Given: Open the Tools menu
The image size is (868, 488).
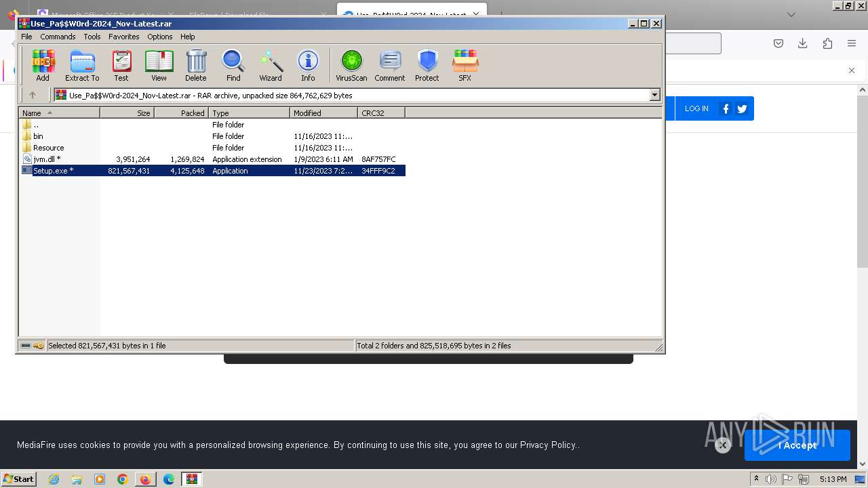Looking at the screenshot, I should coord(92,37).
